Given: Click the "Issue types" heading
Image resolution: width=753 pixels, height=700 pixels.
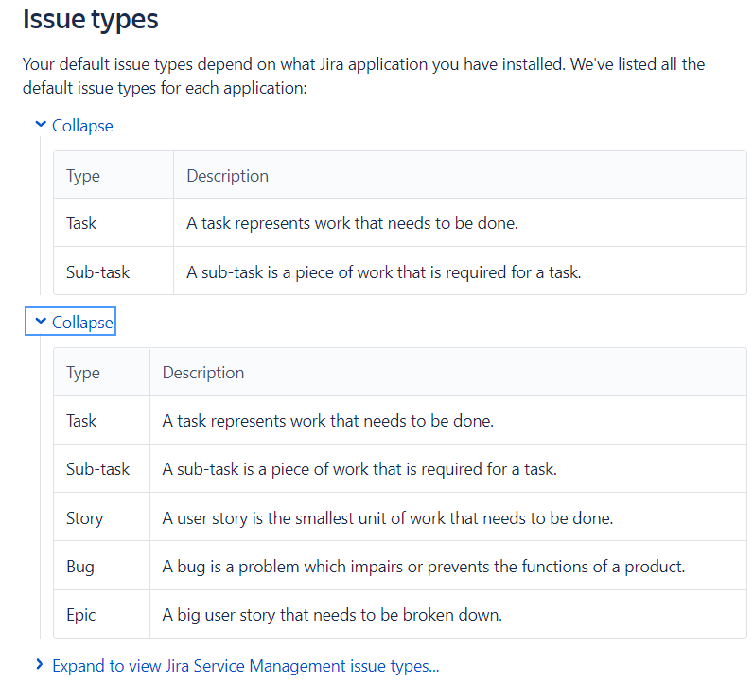Looking at the screenshot, I should [91, 19].
